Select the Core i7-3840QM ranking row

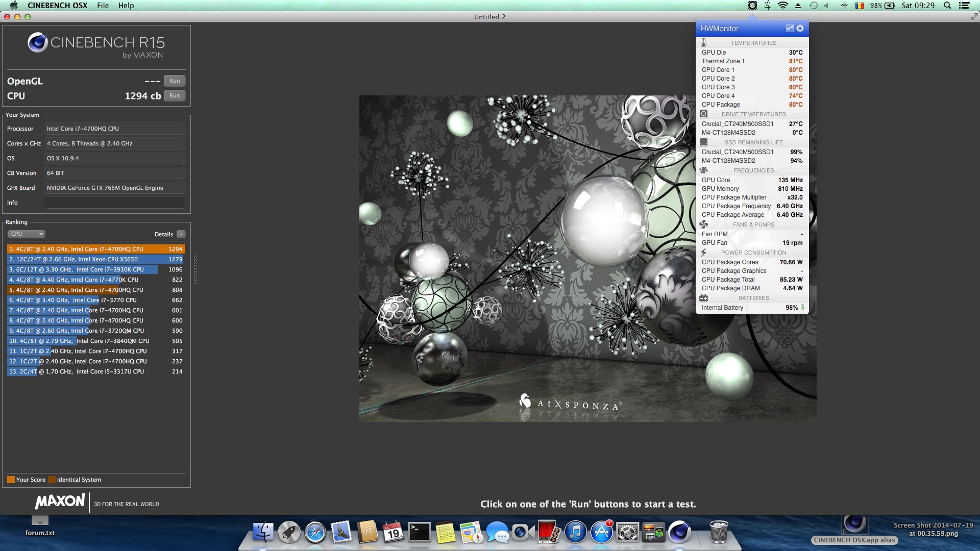(96, 341)
